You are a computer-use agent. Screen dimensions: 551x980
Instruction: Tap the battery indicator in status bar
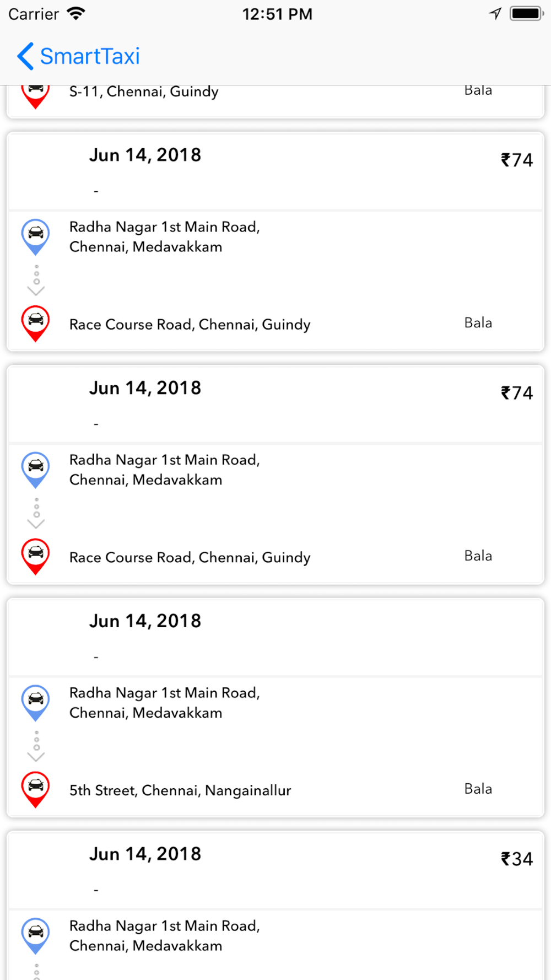click(527, 13)
